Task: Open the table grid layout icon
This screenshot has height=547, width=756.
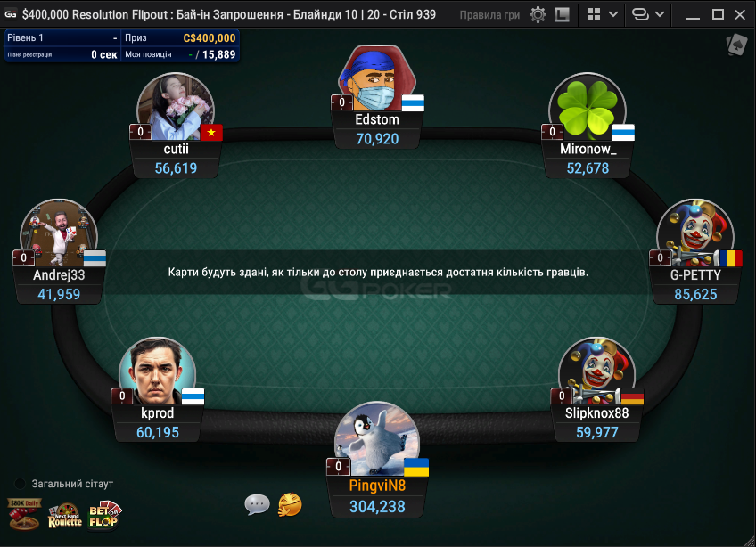Action: 594,14
